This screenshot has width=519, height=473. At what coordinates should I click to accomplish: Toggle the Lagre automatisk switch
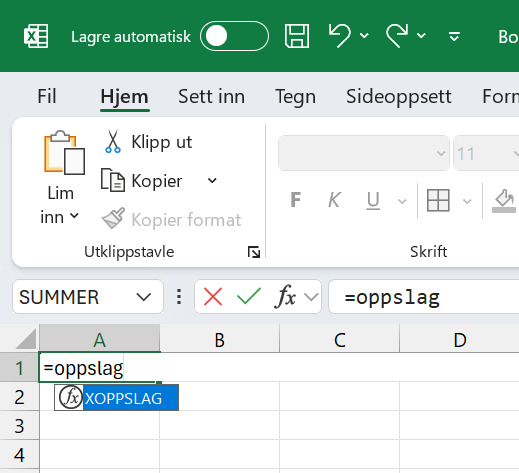click(x=234, y=36)
